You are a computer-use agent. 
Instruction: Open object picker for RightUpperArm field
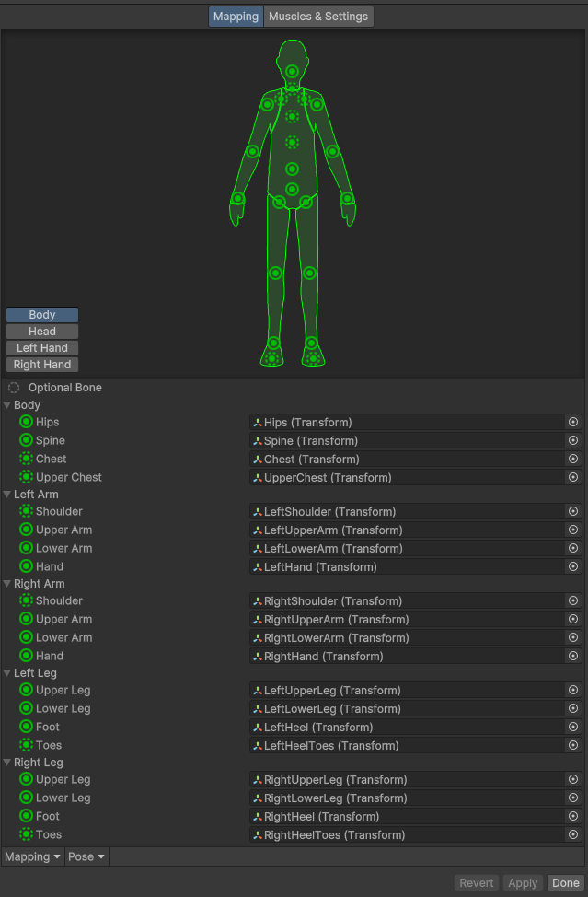click(x=573, y=619)
